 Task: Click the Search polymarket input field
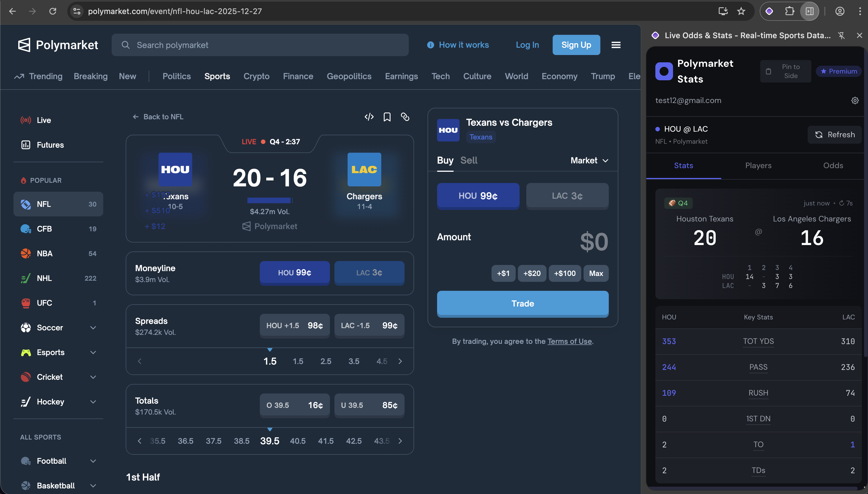pos(260,44)
